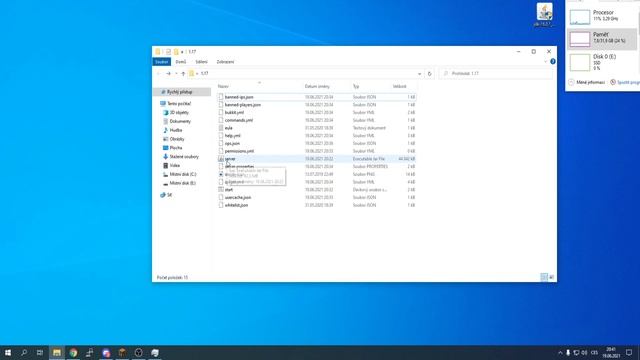Screen dimensions: 640x360
Task: Expand the ribbon with the chevron
Action: pyautogui.click(x=545, y=62)
